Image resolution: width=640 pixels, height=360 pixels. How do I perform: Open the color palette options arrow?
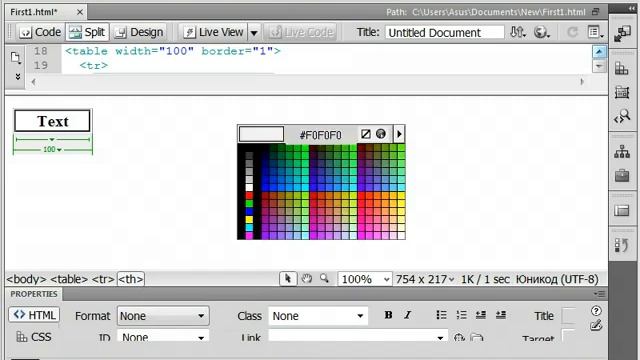(399, 134)
